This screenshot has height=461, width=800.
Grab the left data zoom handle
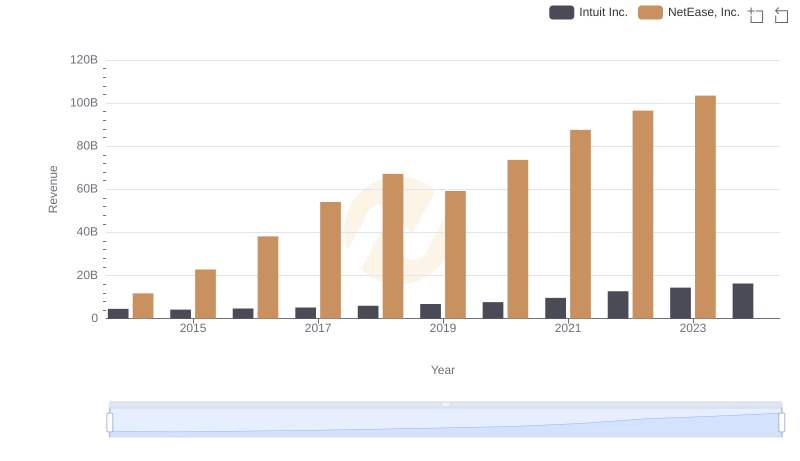point(110,423)
